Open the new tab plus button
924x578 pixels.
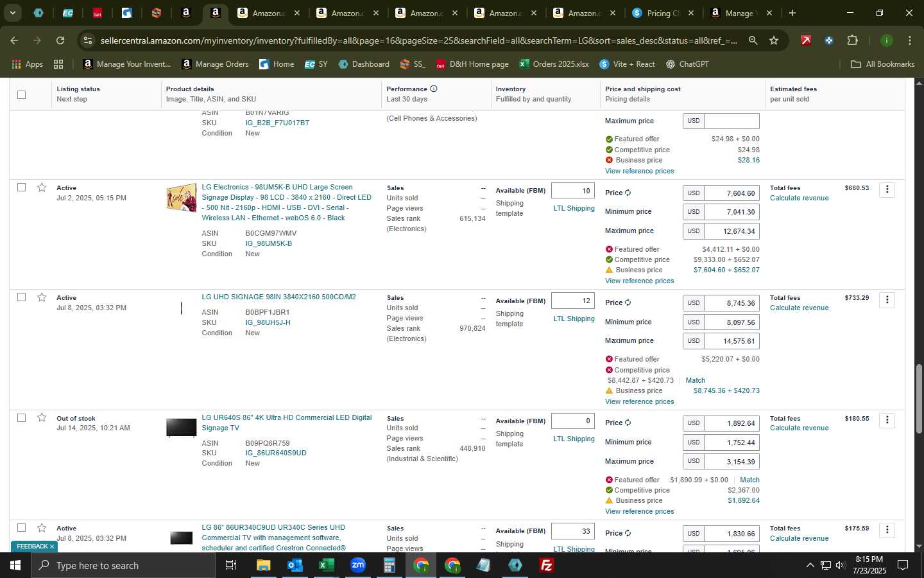(x=792, y=13)
